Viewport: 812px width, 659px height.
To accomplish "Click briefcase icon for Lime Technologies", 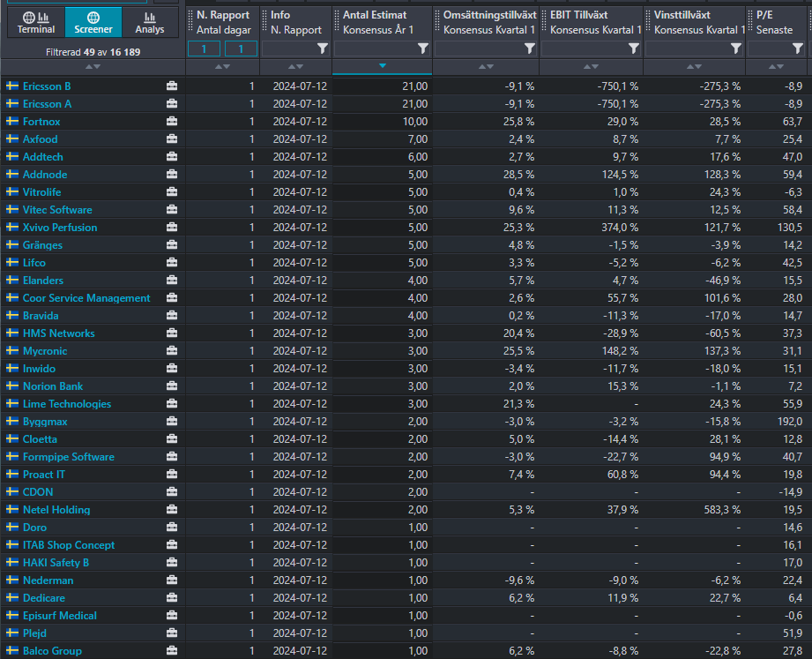I will point(172,403).
